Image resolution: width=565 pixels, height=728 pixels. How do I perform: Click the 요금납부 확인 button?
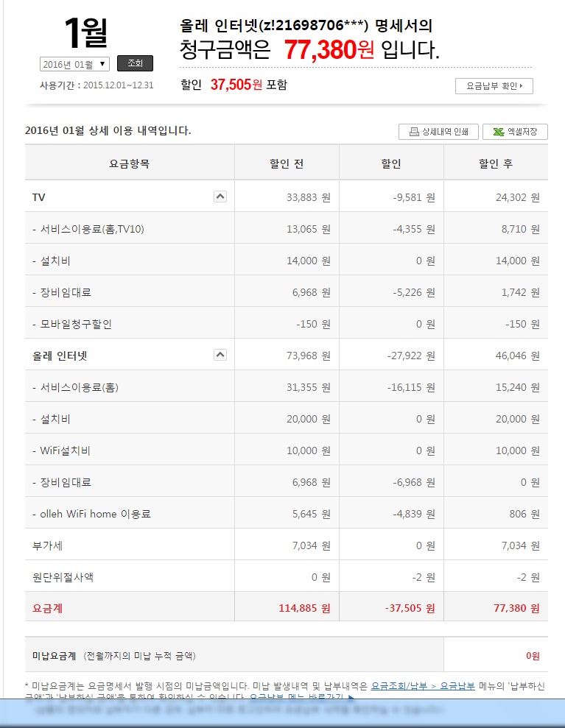(x=494, y=86)
